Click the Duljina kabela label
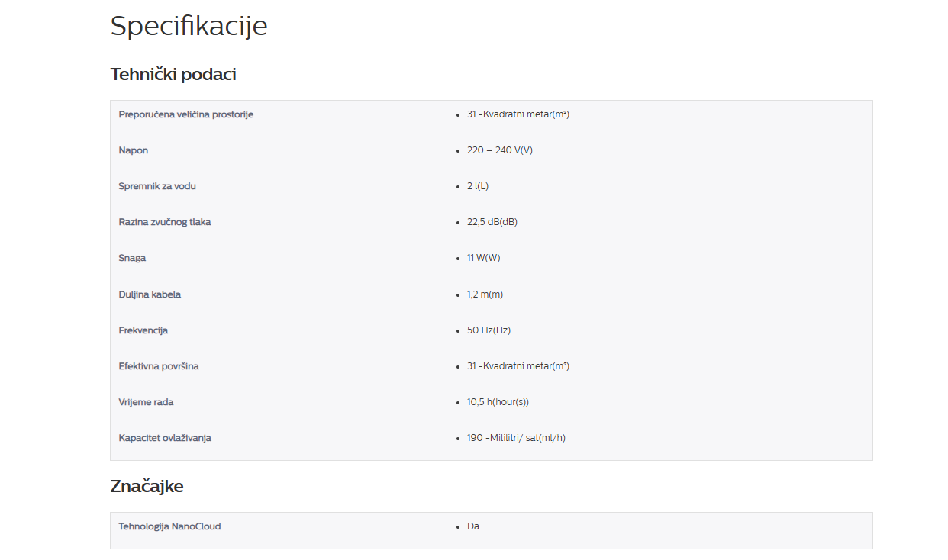Viewport: 948px width, 560px height. click(150, 294)
